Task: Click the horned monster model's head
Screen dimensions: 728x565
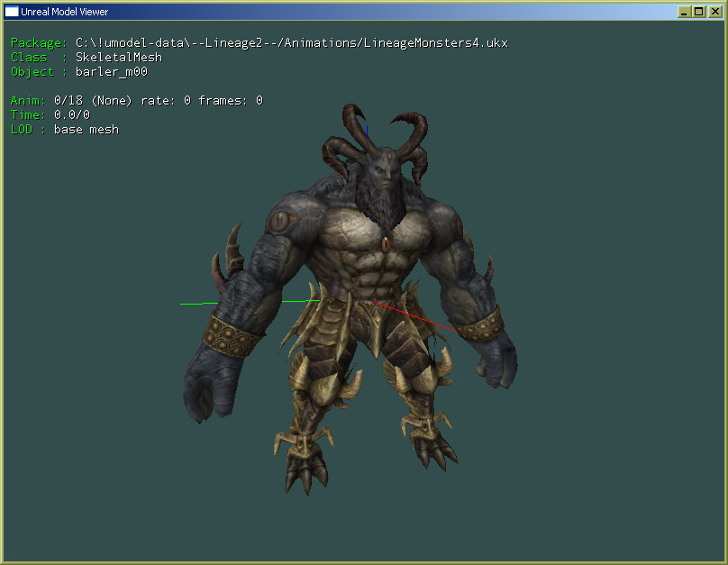Action: [383, 172]
